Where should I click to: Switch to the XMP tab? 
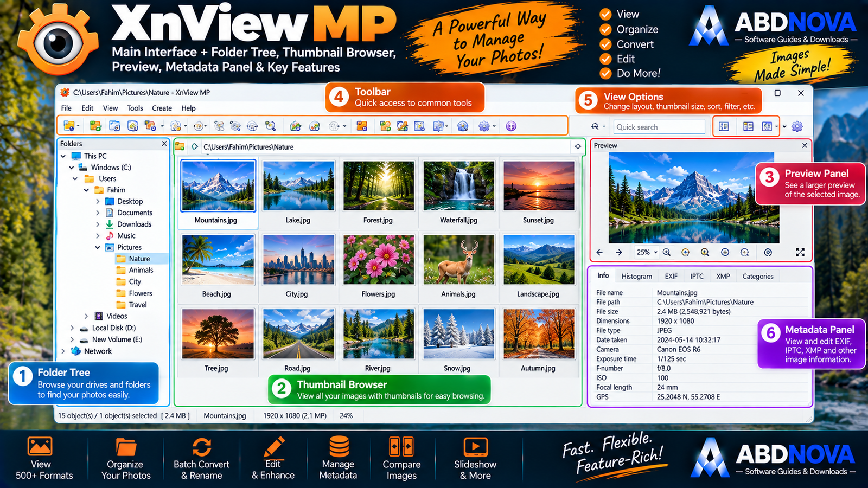[723, 277]
